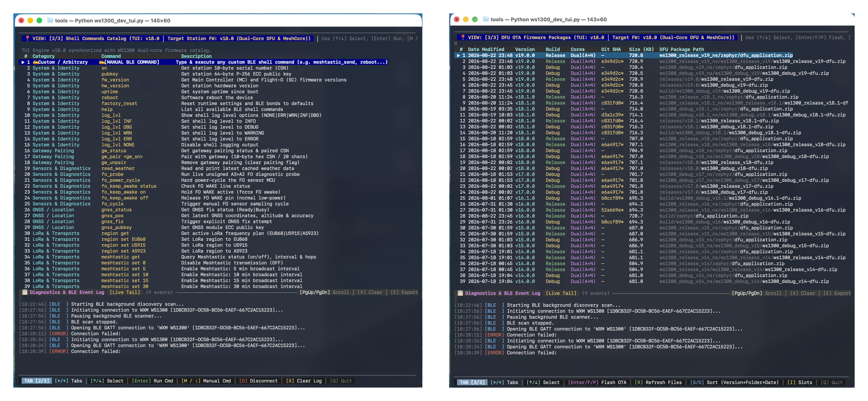Click the Version column header

pyautogui.click(x=525, y=49)
